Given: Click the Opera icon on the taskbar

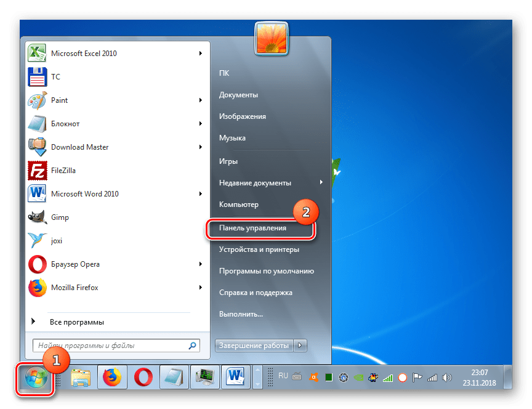Looking at the screenshot, I should [143, 376].
